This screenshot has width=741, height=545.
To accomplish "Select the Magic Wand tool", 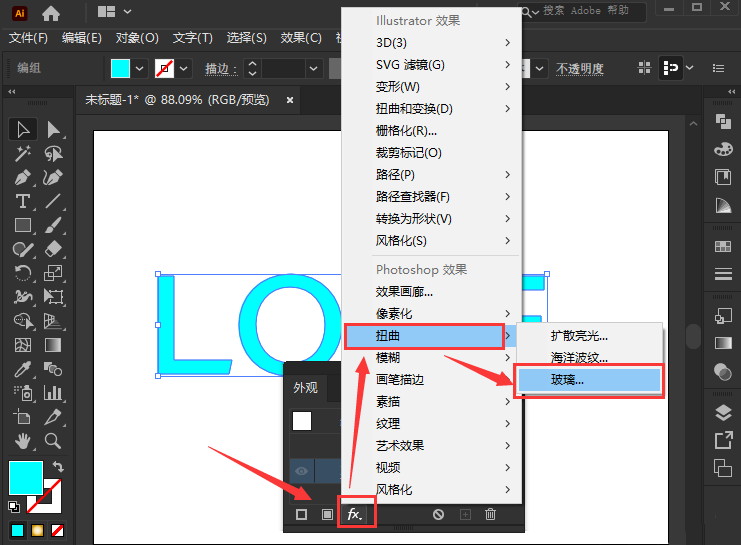I will (23, 154).
